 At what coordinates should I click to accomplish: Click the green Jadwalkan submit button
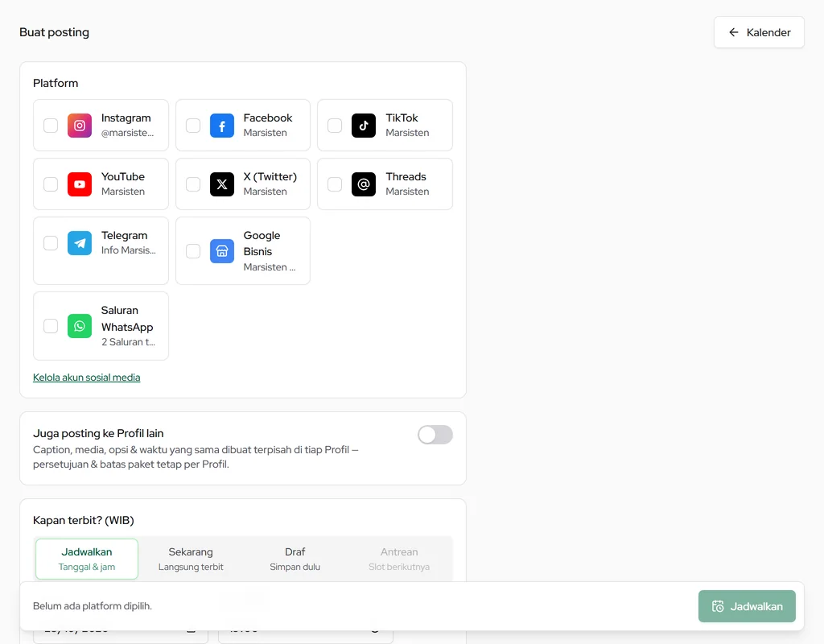[x=747, y=606]
